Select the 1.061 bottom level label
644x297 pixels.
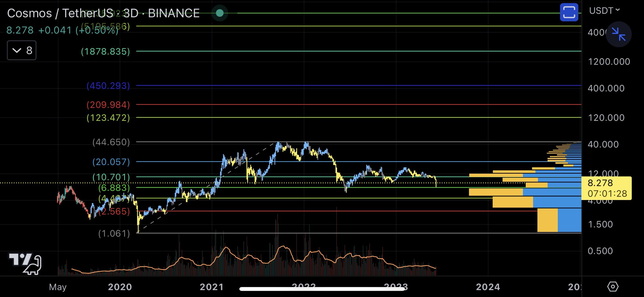tap(114, 234)
